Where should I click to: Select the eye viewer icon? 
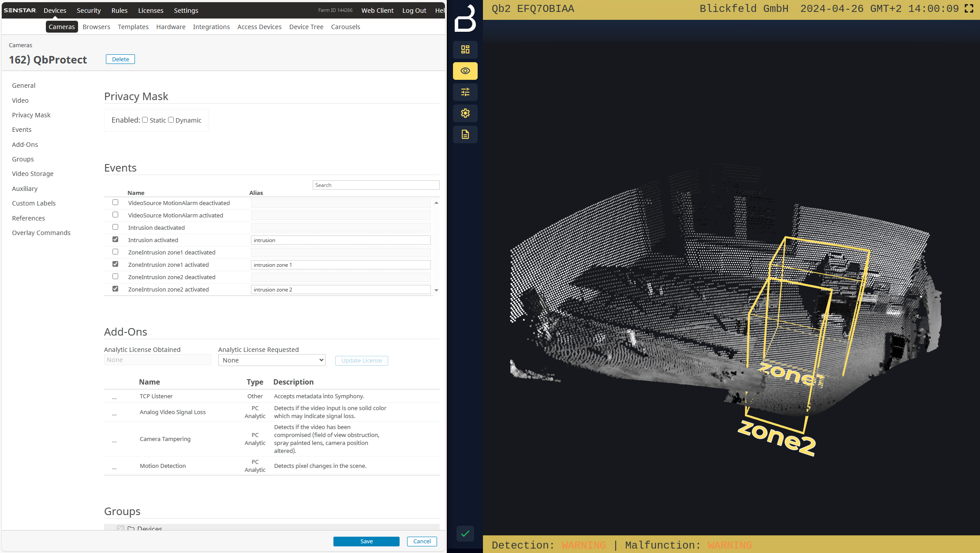[x=465, y=71]
